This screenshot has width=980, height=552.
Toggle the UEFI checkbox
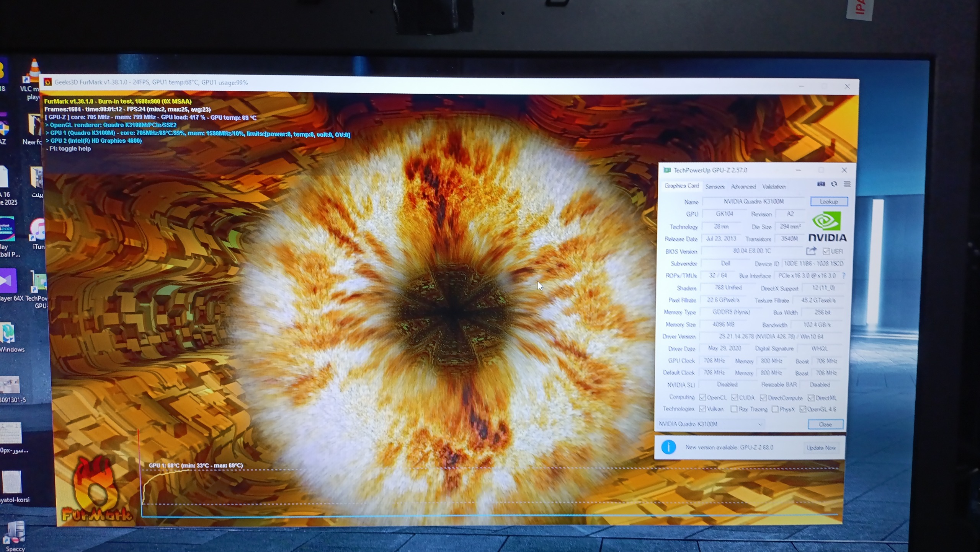coord(826,251)
